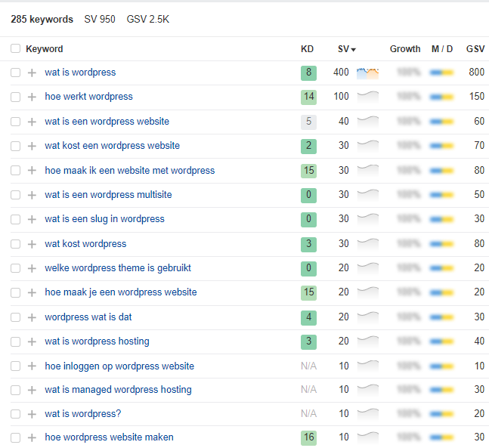Tick checkbox for 'wat is een slug in wordpress'

click(x=15, y=219)
